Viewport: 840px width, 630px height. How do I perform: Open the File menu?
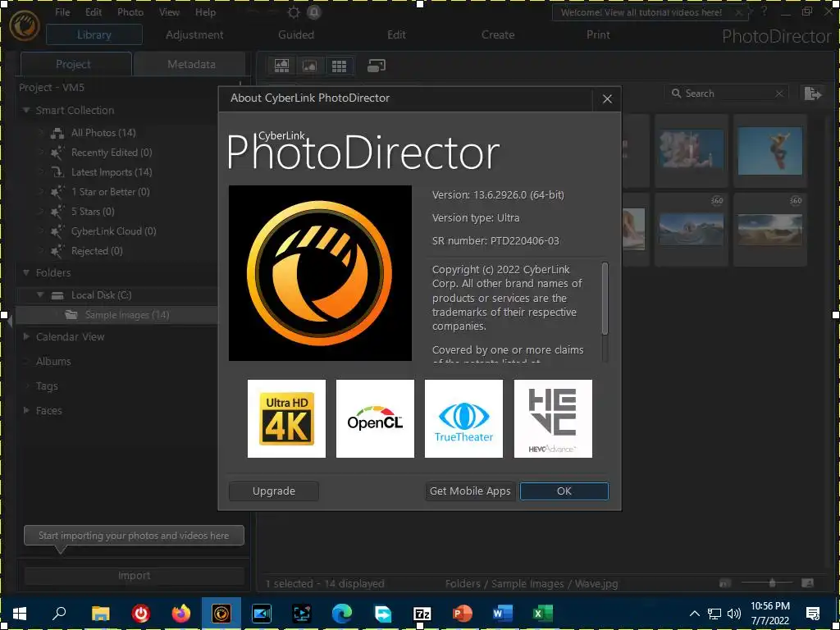pyautogui.click(x=62, y=11)
